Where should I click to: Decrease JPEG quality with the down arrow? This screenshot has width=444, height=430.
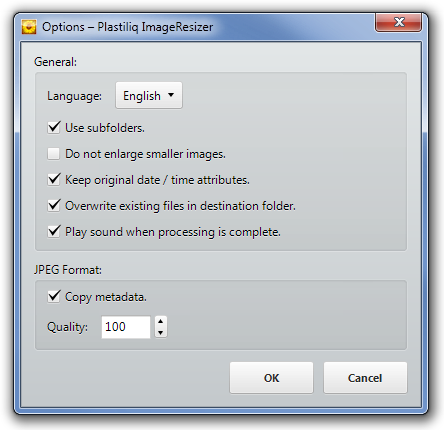point(161,333)
